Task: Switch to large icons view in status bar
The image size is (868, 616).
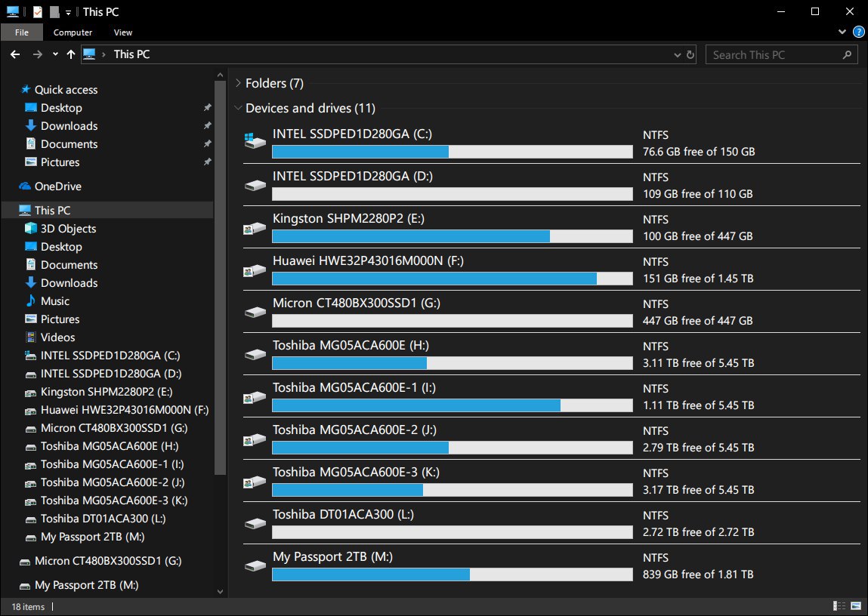Action: 857,606
